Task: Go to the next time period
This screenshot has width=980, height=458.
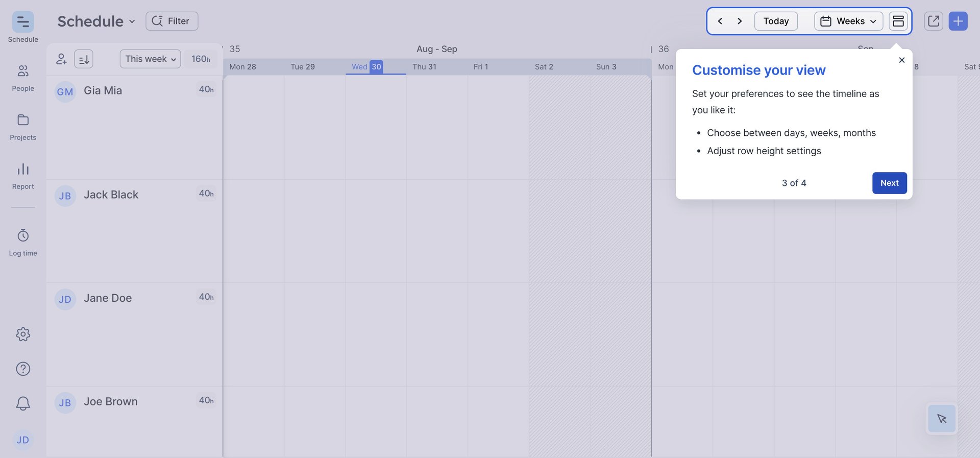Action: click(x=740, y=21)
